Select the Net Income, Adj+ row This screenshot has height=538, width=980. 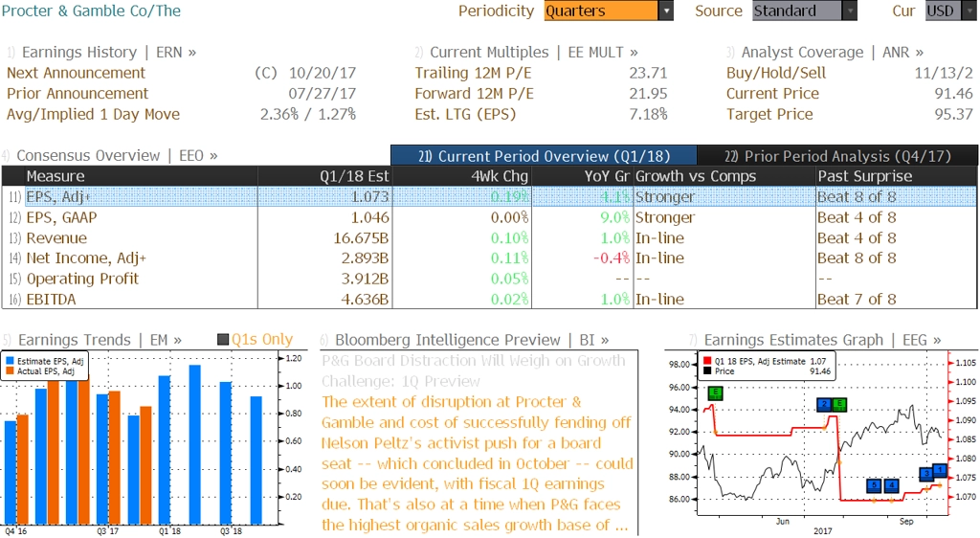point(489,258)
